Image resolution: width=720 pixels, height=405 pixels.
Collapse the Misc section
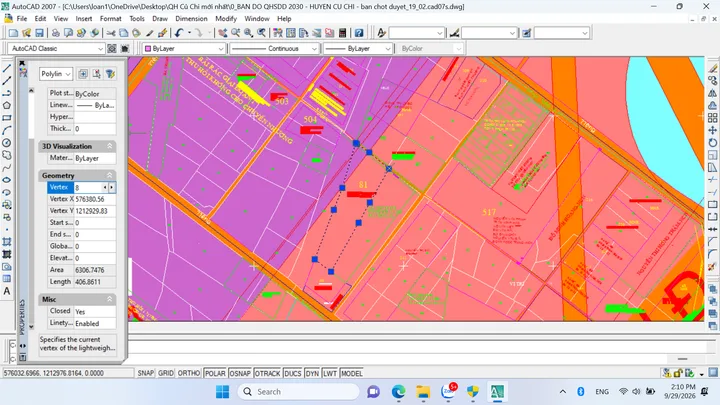pyautogui.click(x=110, y=299)
